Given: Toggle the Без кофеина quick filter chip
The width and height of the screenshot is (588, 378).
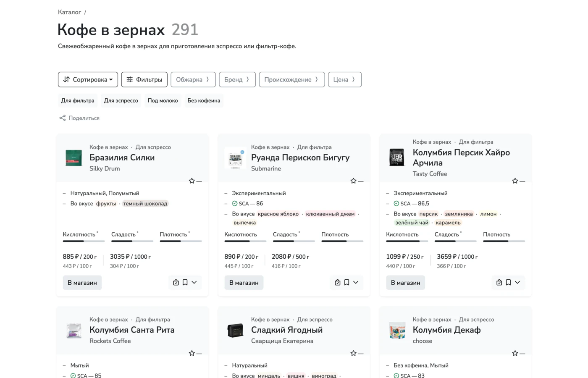Looking at the screenshot, I should tap(204, 100).
